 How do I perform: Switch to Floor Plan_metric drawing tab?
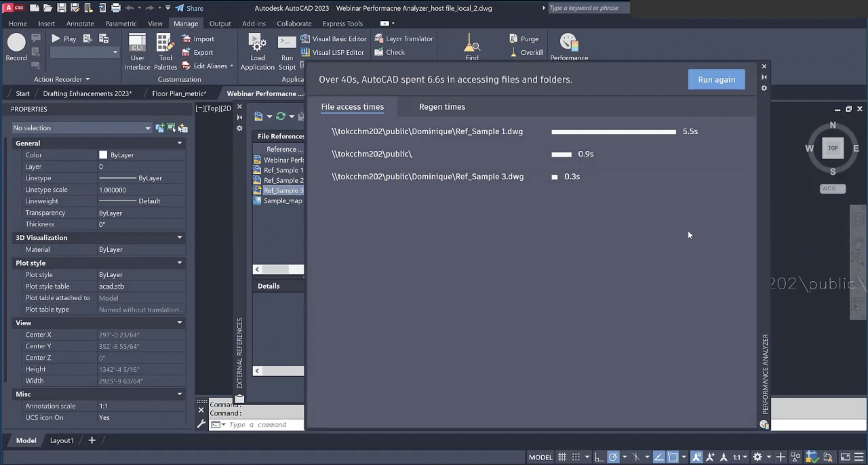click(179, 94)
